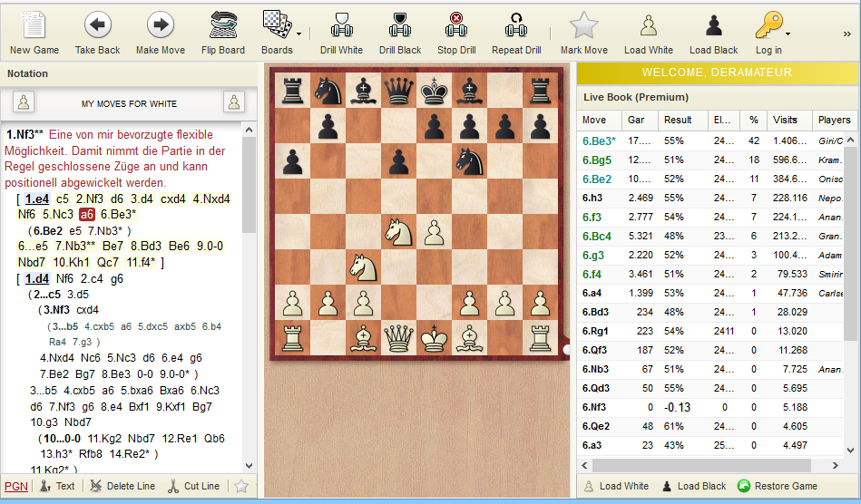The width and height of the screenshot is (861, 504).
Task: Toggle the star icon in notation footer
Action: 241,486
